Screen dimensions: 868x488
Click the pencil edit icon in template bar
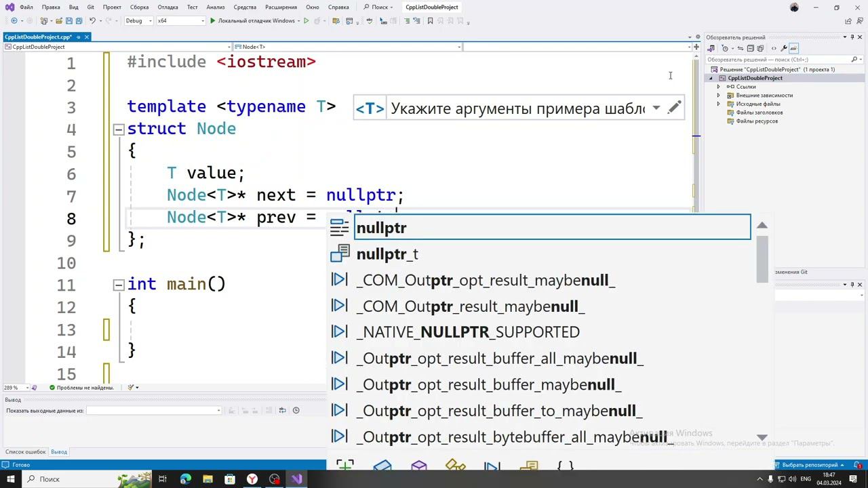(x=674, y=108)
